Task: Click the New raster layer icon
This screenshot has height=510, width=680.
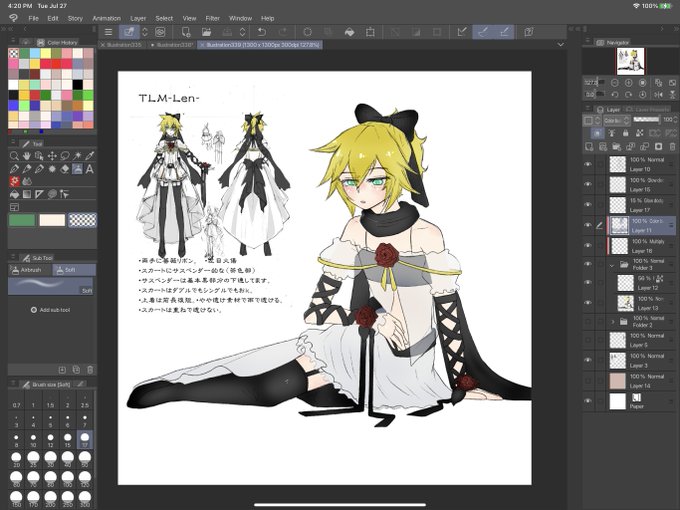Action: [x=588, y=147]
